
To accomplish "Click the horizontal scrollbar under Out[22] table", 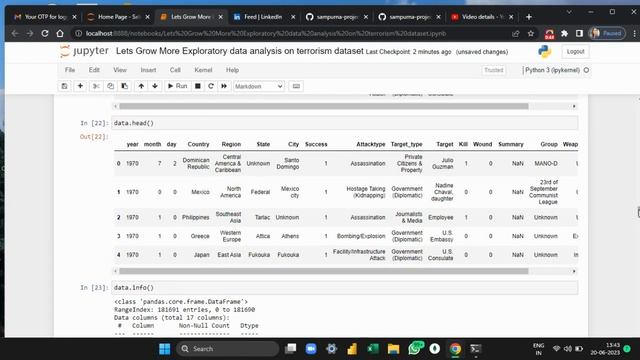I will [x=324, y=271].
